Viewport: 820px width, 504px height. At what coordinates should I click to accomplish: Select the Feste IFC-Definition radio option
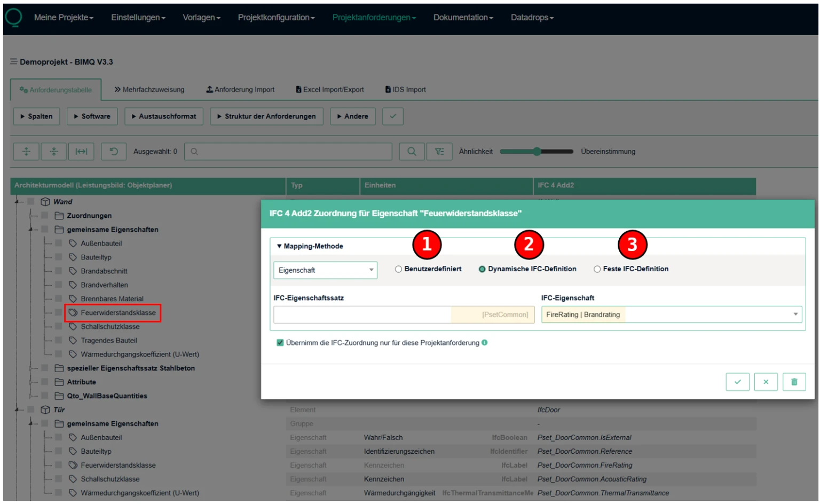click(x=597, y=269)
